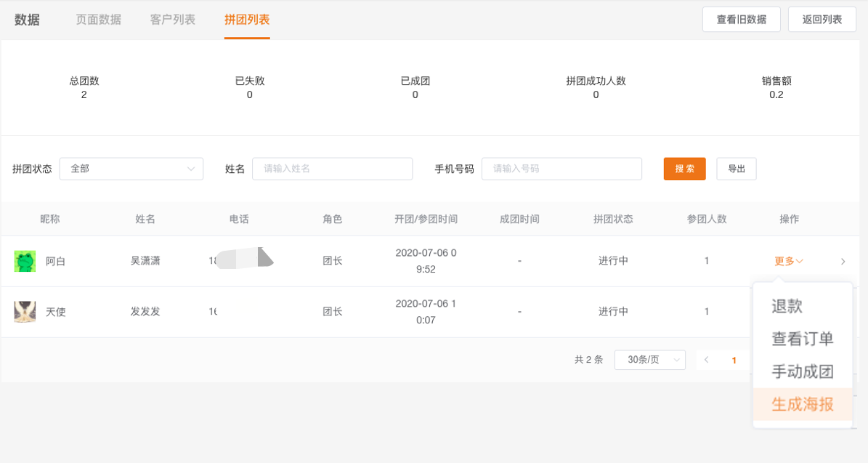Viewport: 868px width, 463px height.
Task: Switch to the 页面数据 tab
Action: 98,20
